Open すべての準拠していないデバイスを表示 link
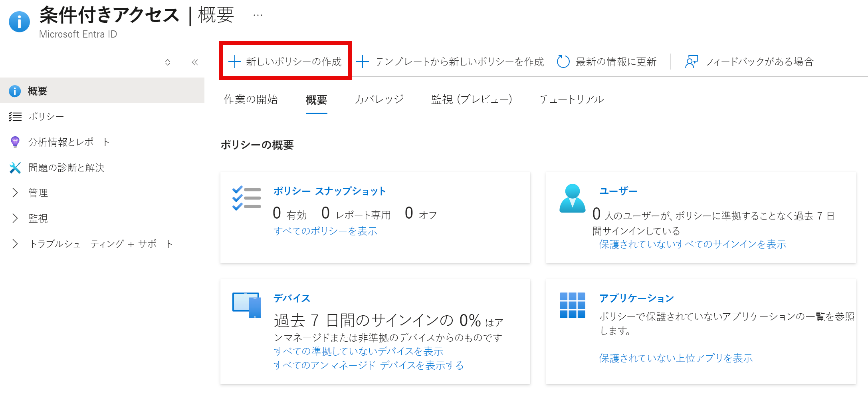The height and width of the screenshot is (402, 868). click(x=359, y=351)
